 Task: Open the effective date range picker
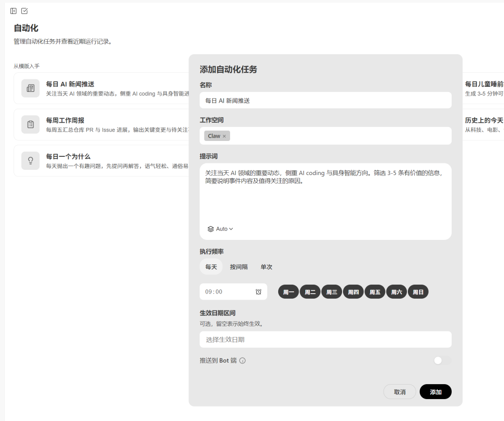[325, 340]
